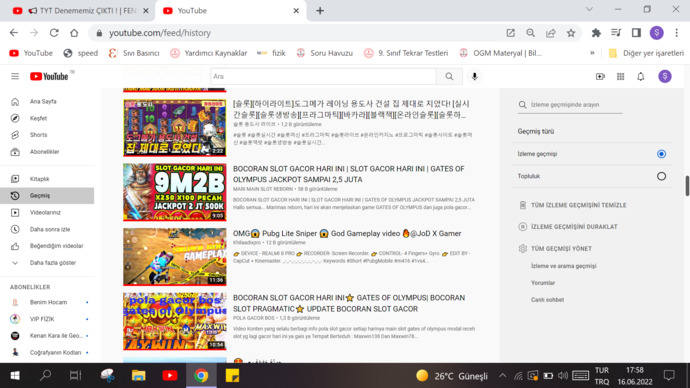The height and width of the screenshot is (388, 690).
Task: Select İzleme geçmişi radio button
Action: coord(661,154)
